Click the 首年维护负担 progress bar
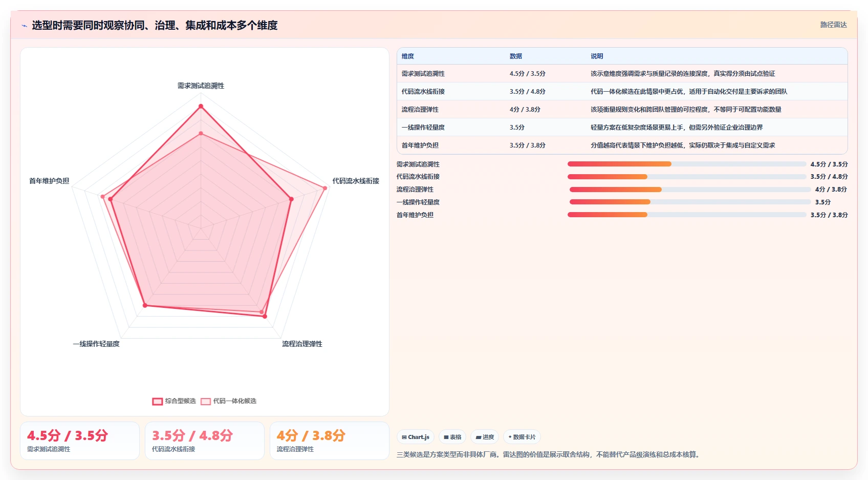The image size is (868, 480). (x=687, y=215)
